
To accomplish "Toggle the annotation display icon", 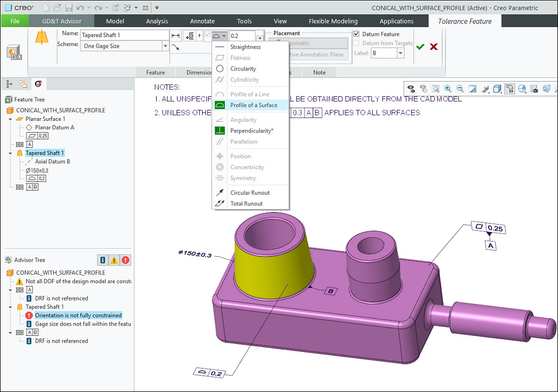I will pos(510,89).
